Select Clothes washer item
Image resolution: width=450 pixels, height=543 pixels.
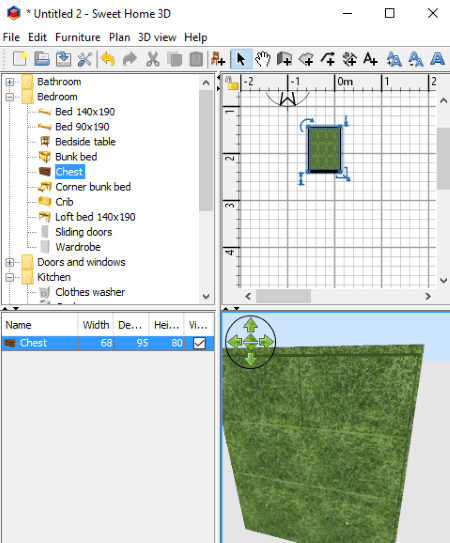click(x=90, y=292)
